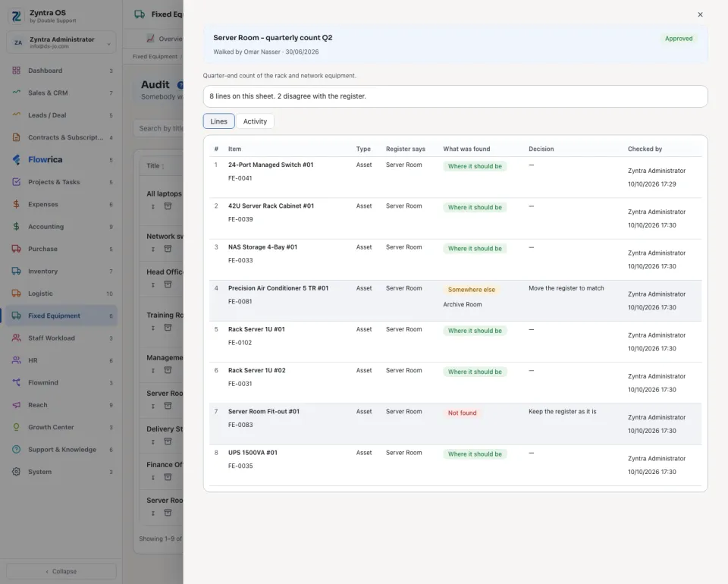The image size is (728, 584).
Task: Click 'Precision Air Conditioner 5 TR #01' row
Action: 455,300
